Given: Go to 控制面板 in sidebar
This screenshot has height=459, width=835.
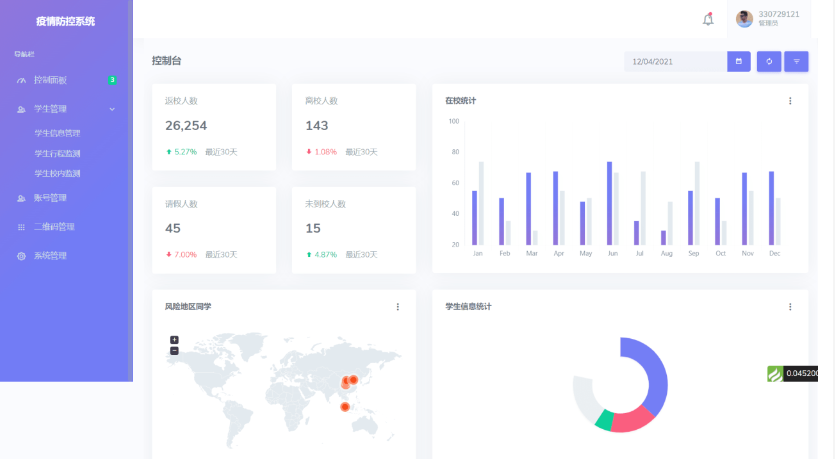Looking at the screenshot, I should (x=50, y=80).
